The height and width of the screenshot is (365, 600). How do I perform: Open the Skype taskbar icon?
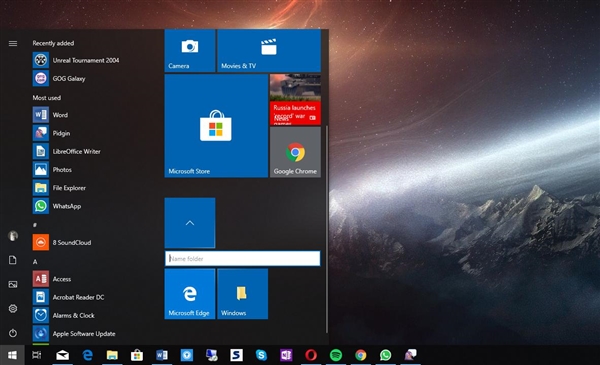(x=261, y=355)
